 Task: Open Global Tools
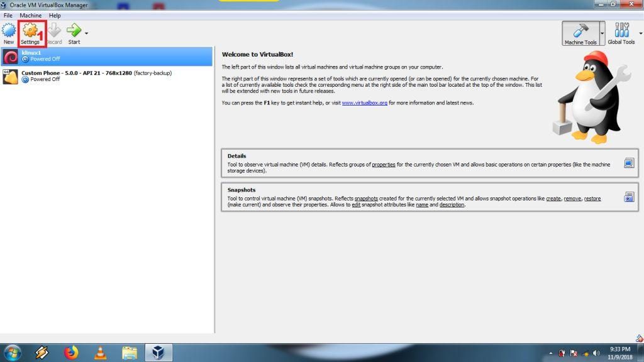tap(621, 34)
